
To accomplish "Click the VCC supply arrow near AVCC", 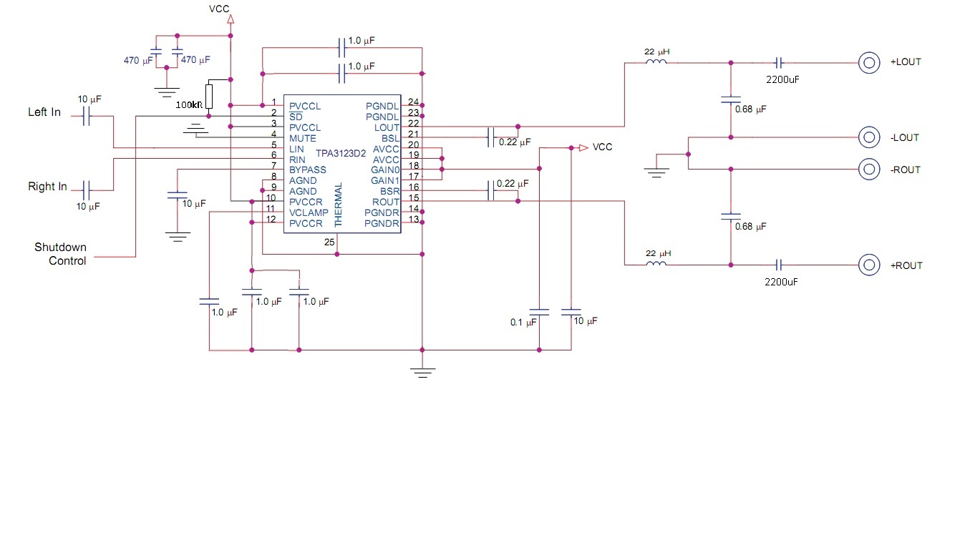I will coord(584,147).
